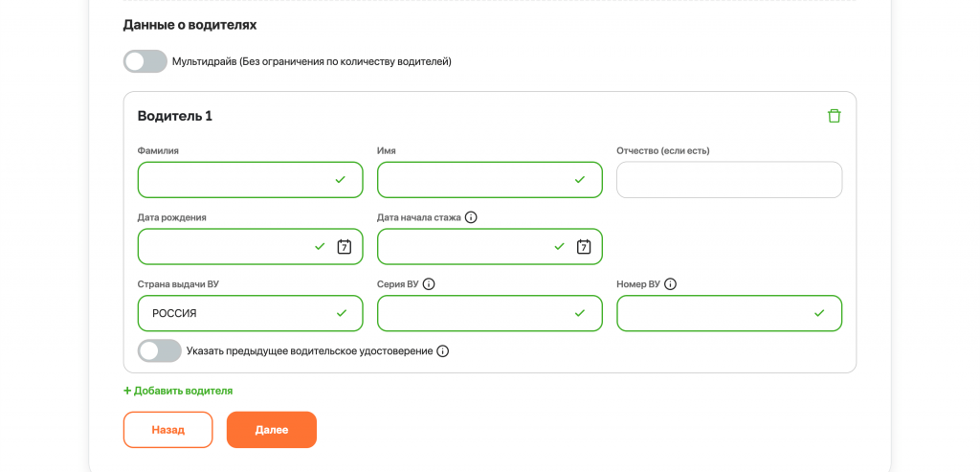Focus the Номер ВУ input field

click(x=713, y=313)
